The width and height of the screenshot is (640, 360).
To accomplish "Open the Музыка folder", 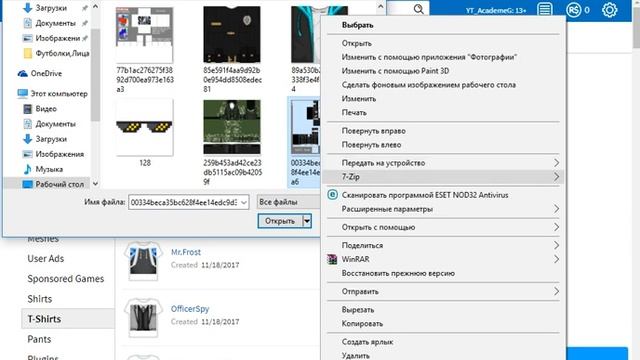I will pos(43,169).
